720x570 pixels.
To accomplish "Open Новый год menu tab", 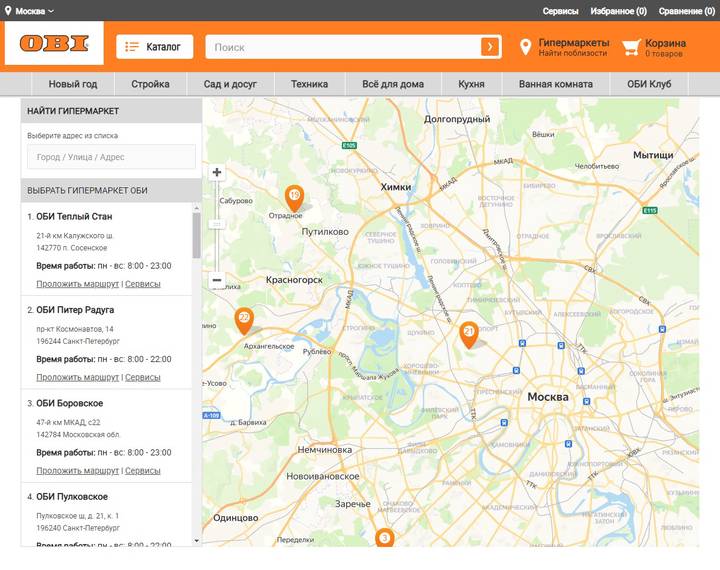I will point(73,84).
